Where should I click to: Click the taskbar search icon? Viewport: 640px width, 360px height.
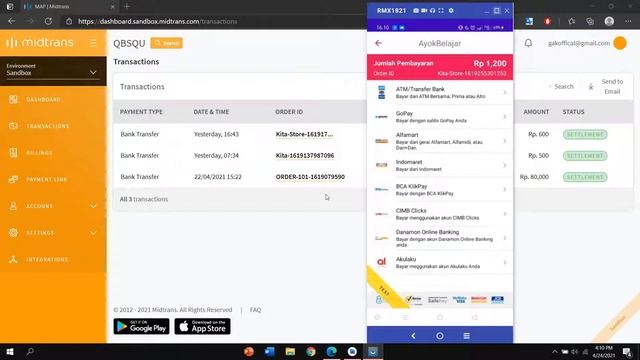[30, 351]
